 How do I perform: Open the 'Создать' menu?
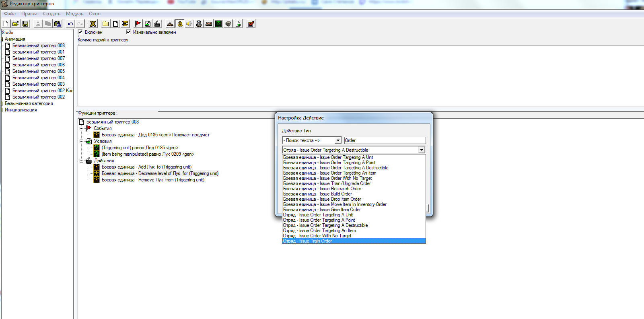coord(51,14)
